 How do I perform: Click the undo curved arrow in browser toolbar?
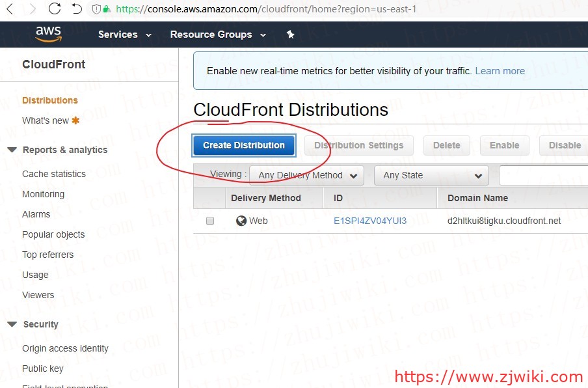point(76,9)
